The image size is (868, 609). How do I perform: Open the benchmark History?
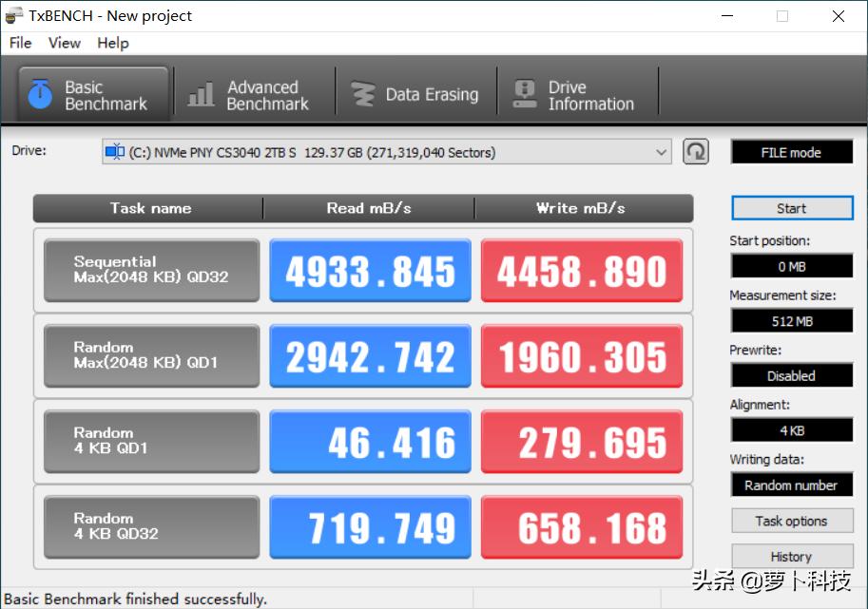pyautogui.click(x=791, y=556)
